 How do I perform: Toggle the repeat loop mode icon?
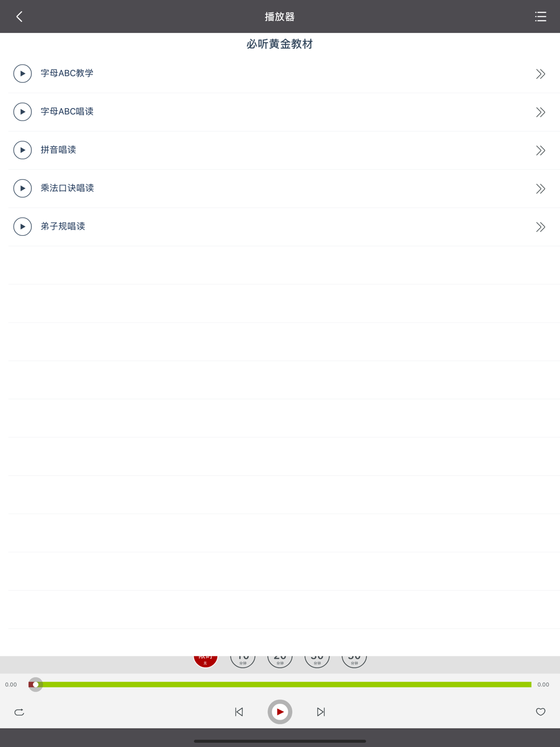click(19, 712)
